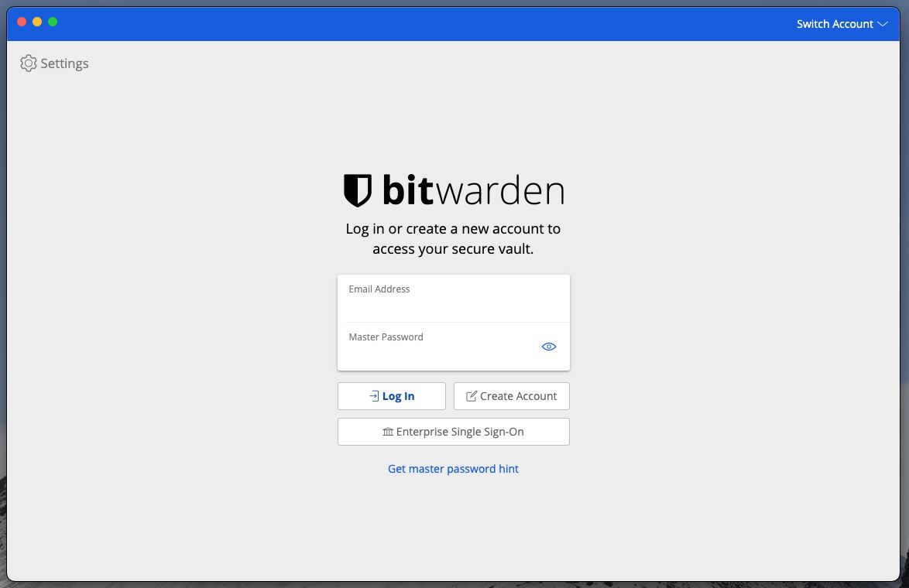Click into the Email Address field
This screenshot has width=909, height=588.
[454, 299]
